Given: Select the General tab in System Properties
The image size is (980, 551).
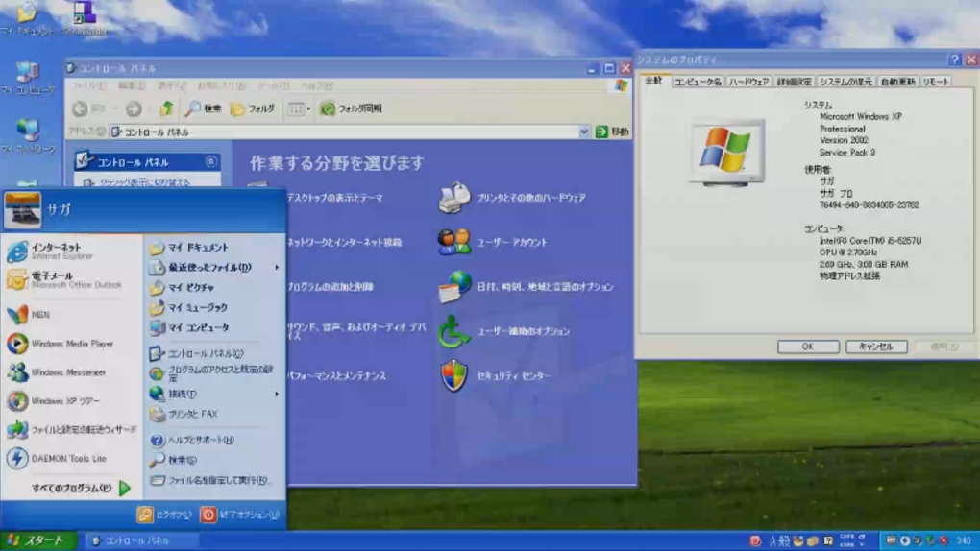Looking at the screenshot, I should tap(654, 81).
